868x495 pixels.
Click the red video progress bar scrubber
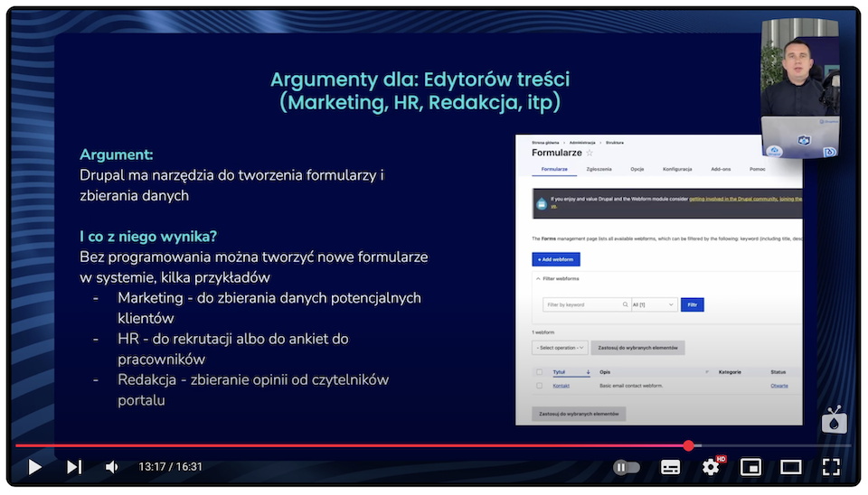[x=689, y=445]
